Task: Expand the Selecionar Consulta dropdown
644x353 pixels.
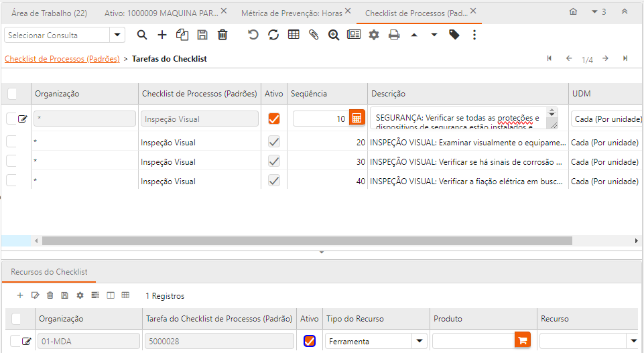Action: tap(118, 35)
